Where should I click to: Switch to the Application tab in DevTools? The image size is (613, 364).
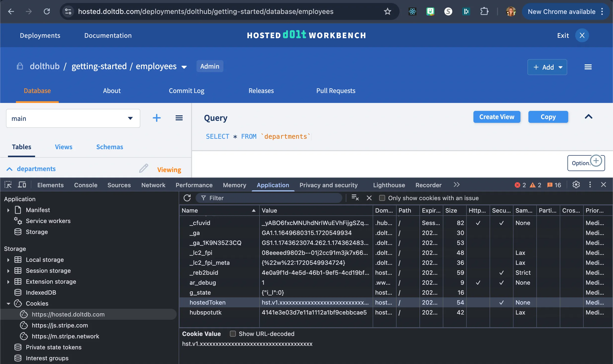tap(273, 185)
